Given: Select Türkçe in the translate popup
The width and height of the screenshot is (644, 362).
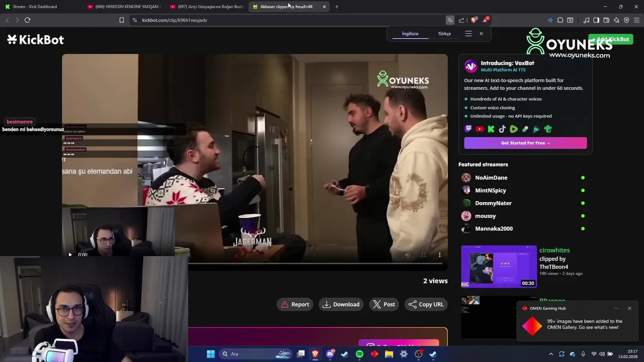Looking at the screenshot, I should coord(444,34).
